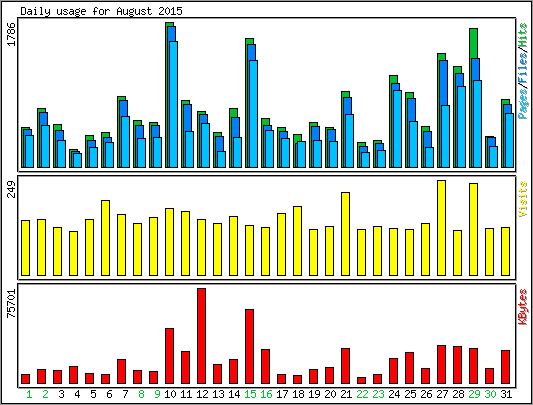The image size is (533, 405).
Task: Click day 26 label on x-axis
Action: (426, 394)
